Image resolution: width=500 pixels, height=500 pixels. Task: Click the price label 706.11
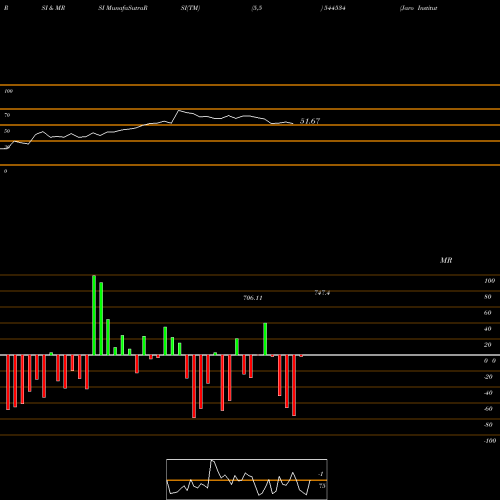click(253, 298)
